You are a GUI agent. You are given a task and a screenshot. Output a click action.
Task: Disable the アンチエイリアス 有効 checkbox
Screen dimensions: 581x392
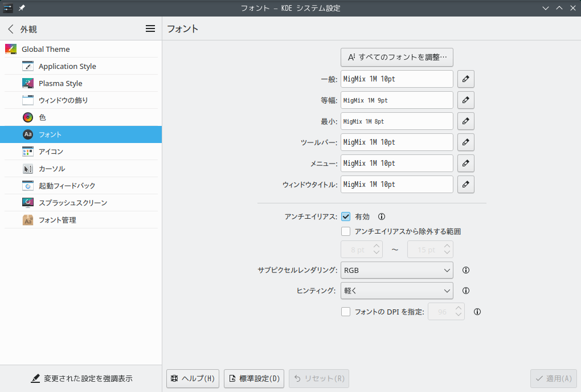[346, 217]
